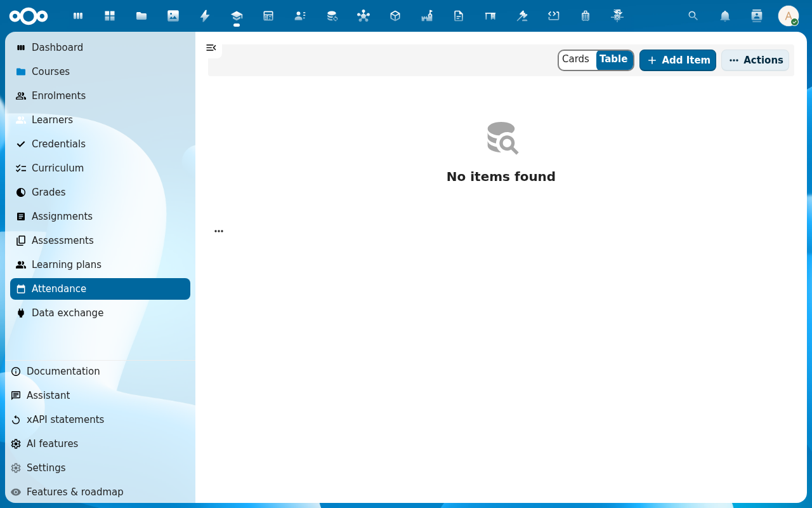Open Learning plans in sidebar
The width and height of the screenshot is (812, 508).
click(100, 265)
